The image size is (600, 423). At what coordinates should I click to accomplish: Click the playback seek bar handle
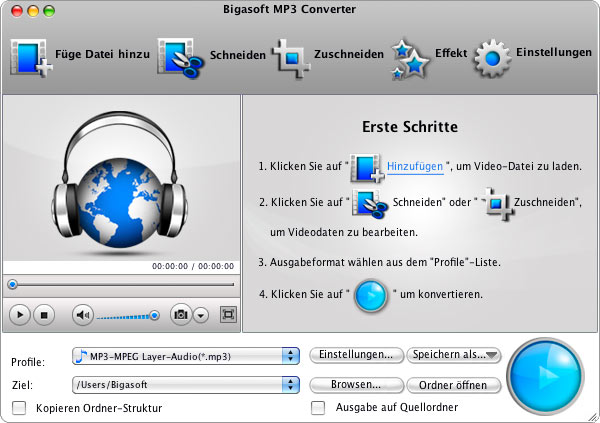(x=13, y=284)
